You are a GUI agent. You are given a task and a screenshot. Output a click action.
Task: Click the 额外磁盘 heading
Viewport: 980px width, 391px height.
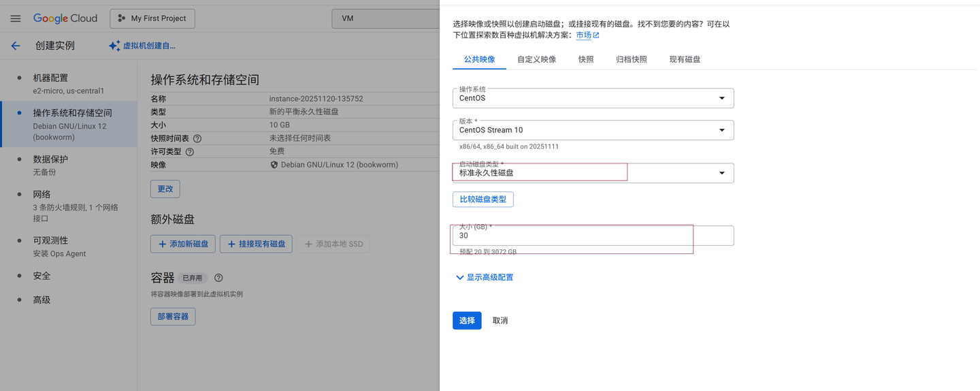tap(173, 219)
